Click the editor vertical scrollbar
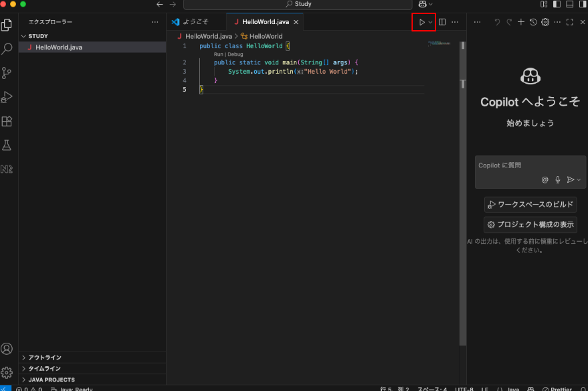 (x=463, y=193)
